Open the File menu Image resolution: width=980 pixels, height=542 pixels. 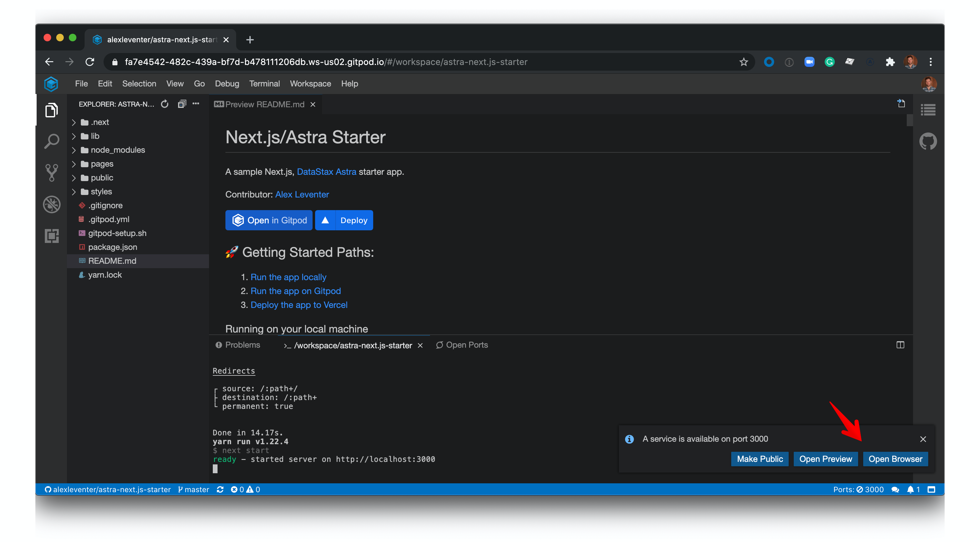81,84
